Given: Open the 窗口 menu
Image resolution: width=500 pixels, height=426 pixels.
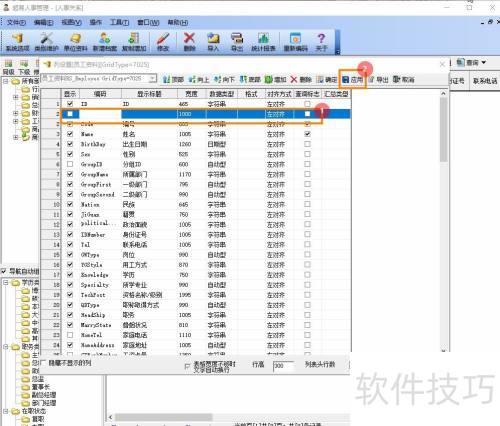Looking at the screenshot, I should (x=148, y=23).
